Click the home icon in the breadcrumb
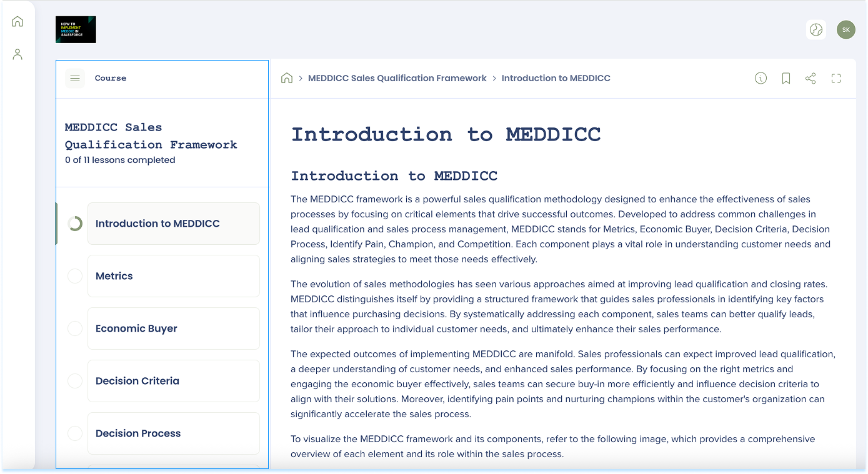Viewport: 868px width, 474px height. pos(287,78)
